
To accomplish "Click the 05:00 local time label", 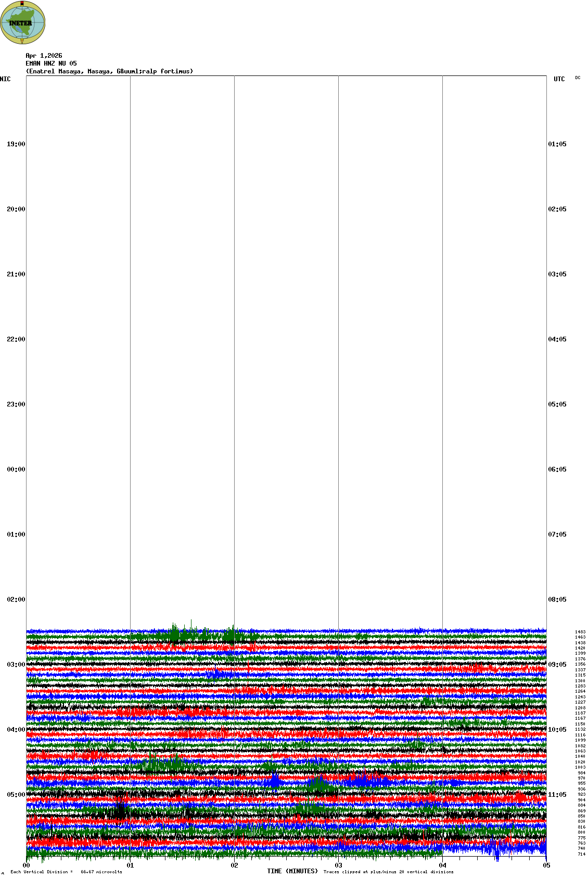I will point(16,795).
